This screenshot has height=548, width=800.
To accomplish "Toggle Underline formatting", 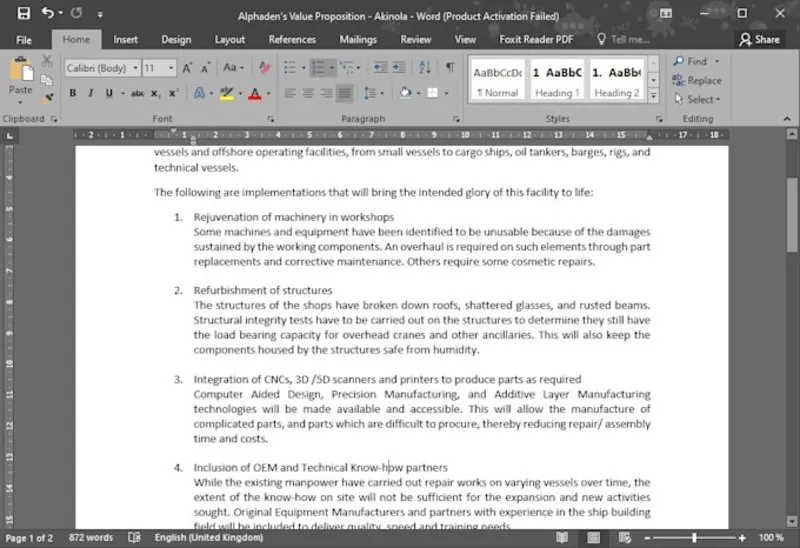I will [109, 93].
